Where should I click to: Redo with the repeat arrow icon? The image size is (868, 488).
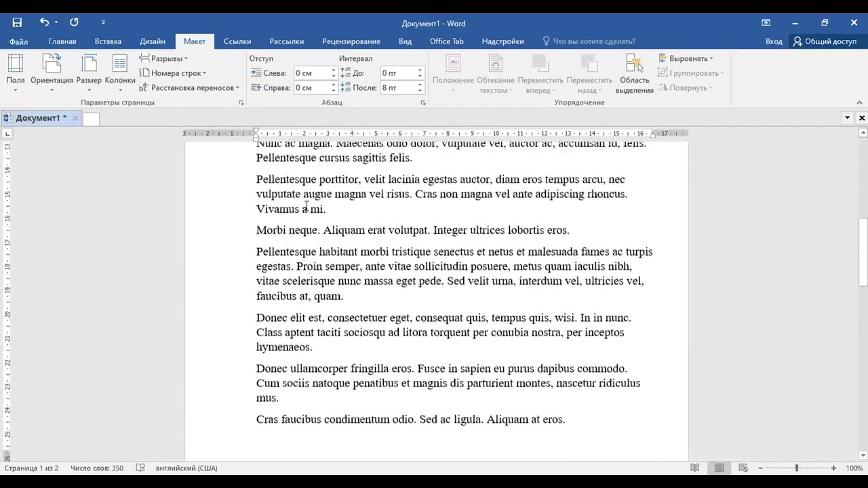click(x=74, y=22)
